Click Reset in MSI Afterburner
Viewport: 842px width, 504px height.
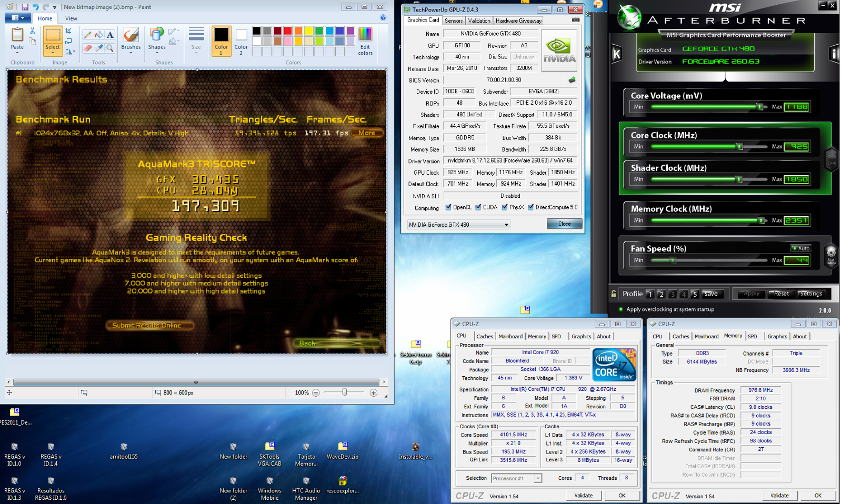(781, 294)
